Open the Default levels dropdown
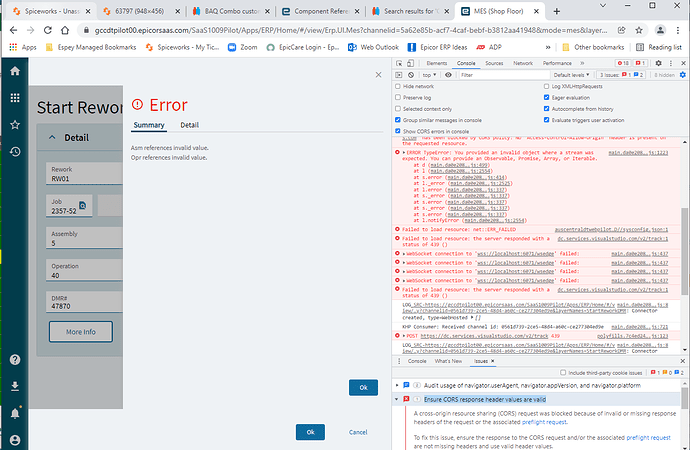The width and height of the screenshot is (690, 450). tap(571, 75)
